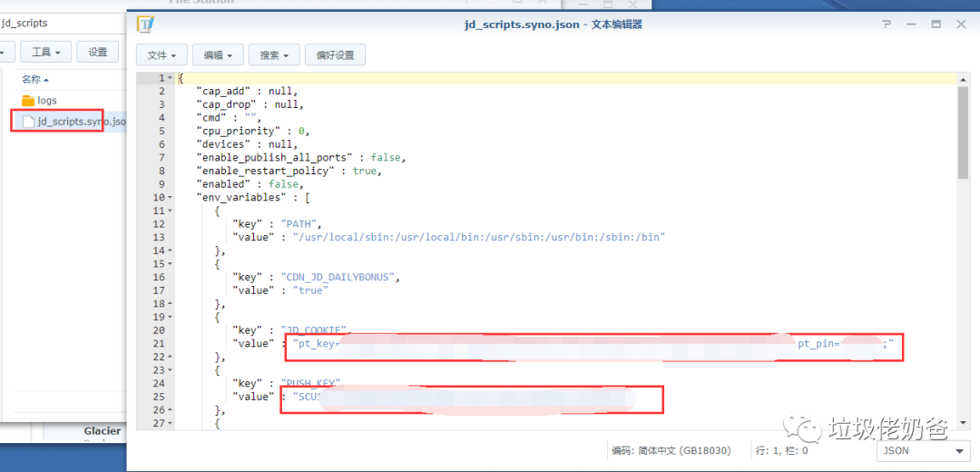Image resolution: width=980 pixels, height=472 pixels.
Task: Open the 工具 menu in File Station
Action: click(46, 52)
